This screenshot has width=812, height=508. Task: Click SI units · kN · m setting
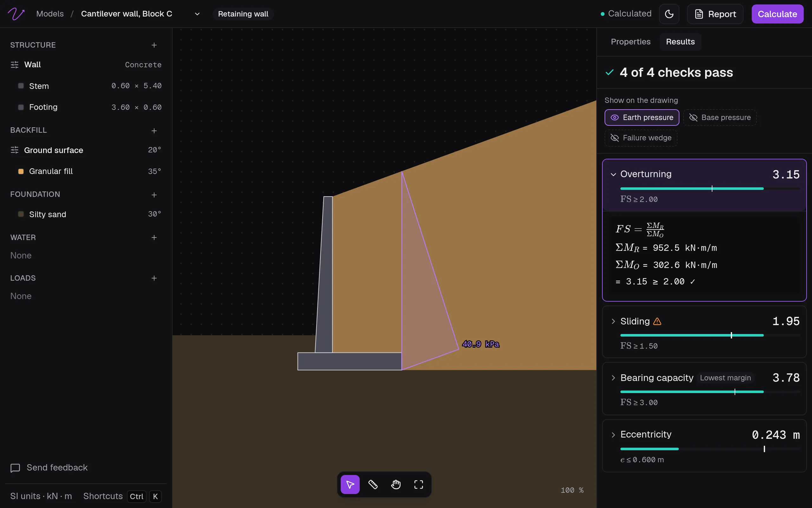(x=41, y=496)
